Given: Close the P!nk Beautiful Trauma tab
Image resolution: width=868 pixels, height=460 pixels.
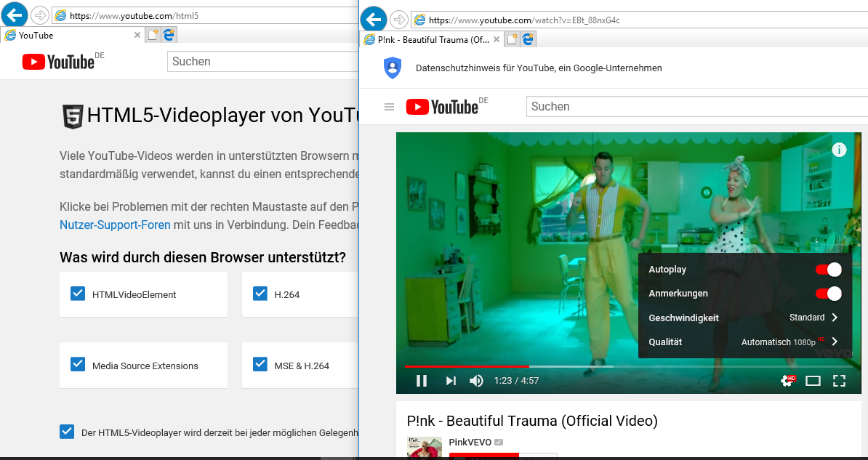Looking at the screenshot, I should click(x=497, y=39).
